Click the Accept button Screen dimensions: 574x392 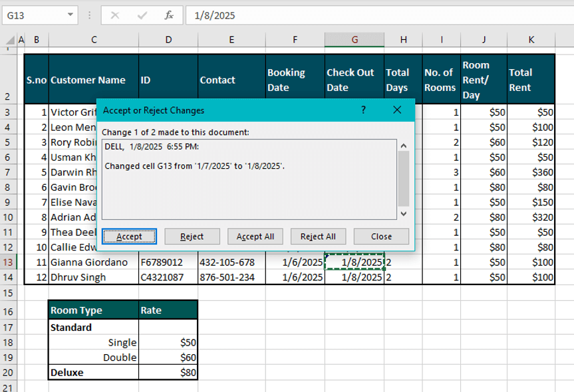click(129, 236)
